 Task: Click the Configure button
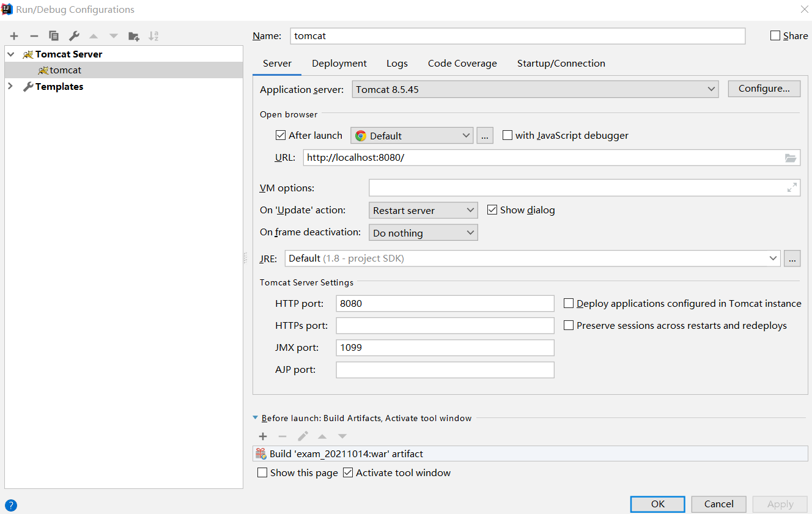point(764,89)
